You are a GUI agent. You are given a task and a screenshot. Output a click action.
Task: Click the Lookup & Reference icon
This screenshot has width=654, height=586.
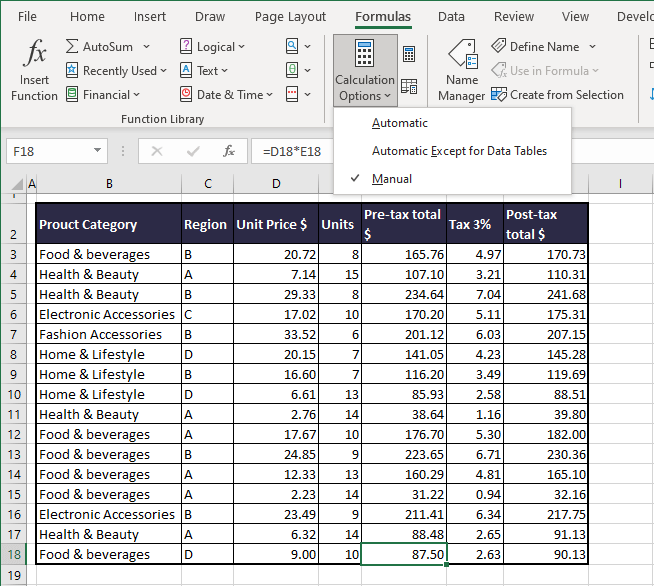tap(292, 46)
